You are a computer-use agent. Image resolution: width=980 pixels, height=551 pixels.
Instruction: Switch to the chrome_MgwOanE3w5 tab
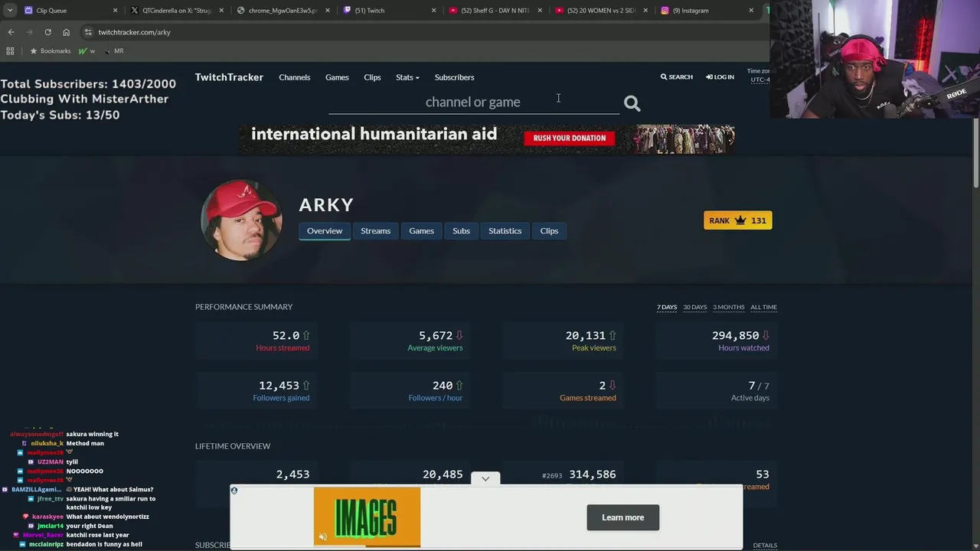[282, 11]
